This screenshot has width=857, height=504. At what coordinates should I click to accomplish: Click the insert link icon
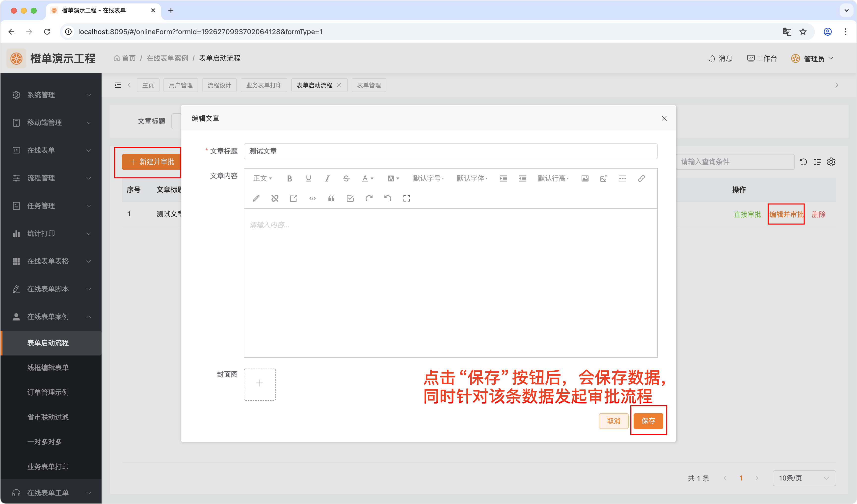click(x=642, y=178)
